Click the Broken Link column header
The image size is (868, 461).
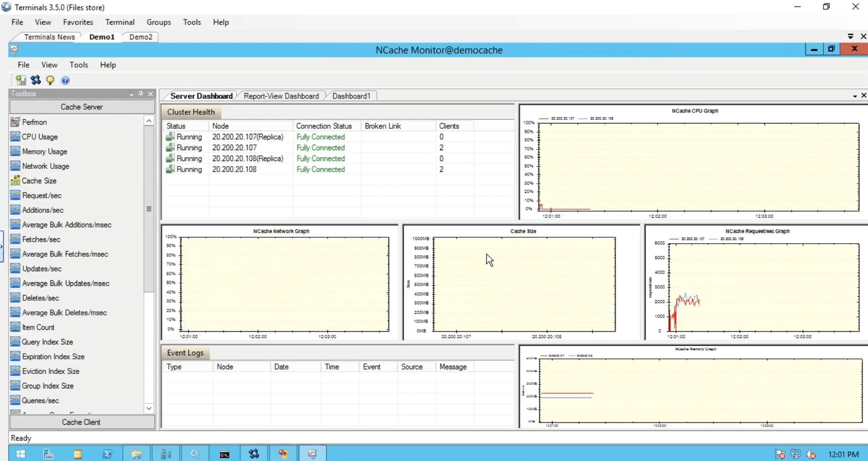pyautogui.click(x=398, y=126)
